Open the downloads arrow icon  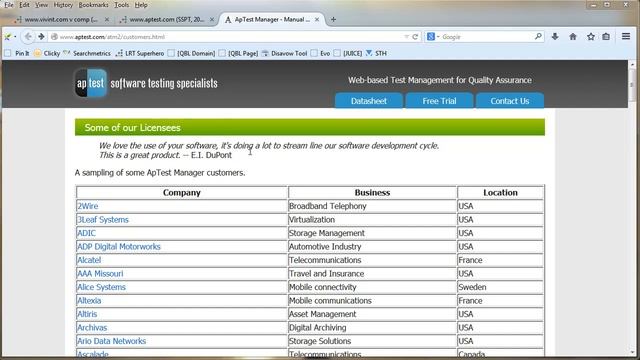coord(555,37)
